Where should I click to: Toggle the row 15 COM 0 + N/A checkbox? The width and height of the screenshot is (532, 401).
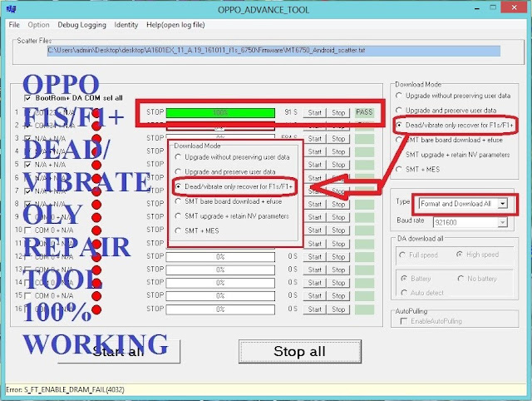[x=27, y=295]
